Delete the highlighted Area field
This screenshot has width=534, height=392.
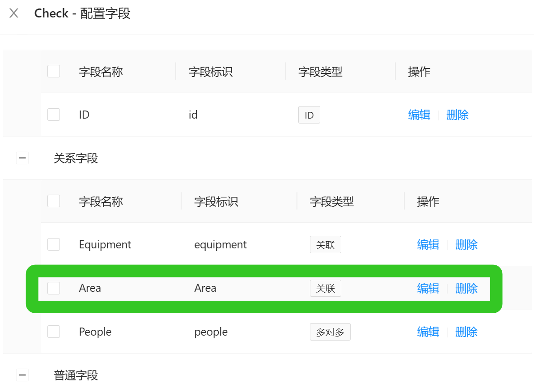[466, 288]
